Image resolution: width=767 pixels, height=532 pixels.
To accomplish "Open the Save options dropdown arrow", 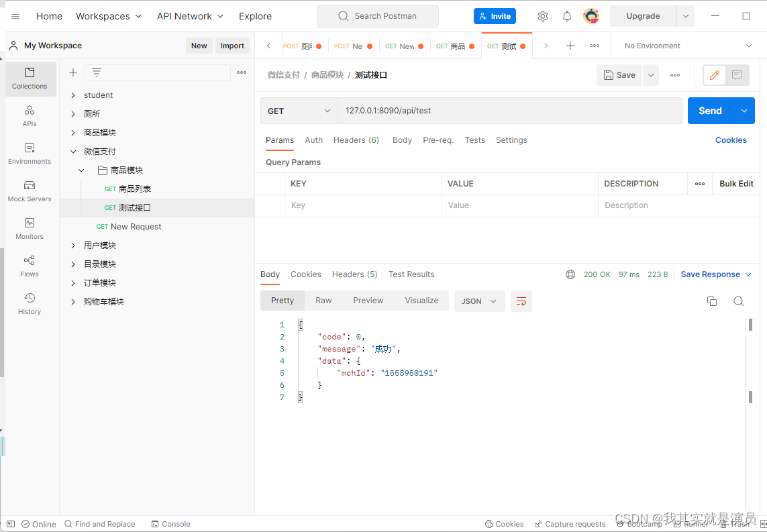I will pos(651,75).
